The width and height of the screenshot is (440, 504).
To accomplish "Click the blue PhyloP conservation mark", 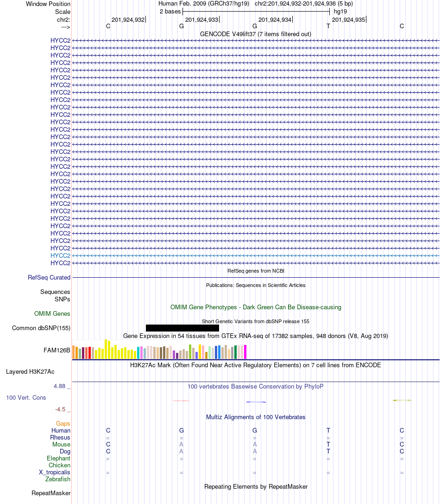I will pos(256,402).
